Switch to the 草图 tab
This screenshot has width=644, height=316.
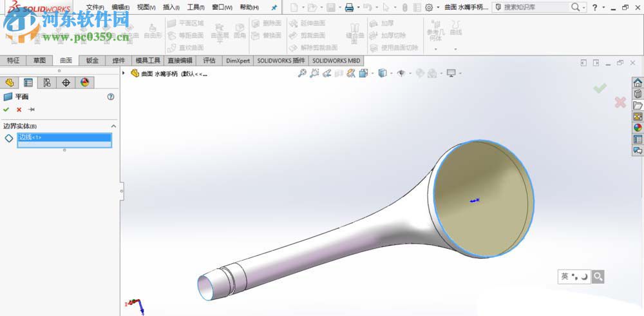click(39, 61)
